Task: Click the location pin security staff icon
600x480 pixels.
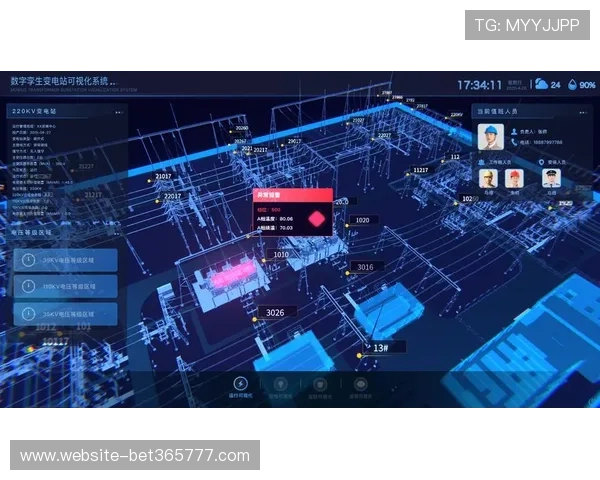Action: (541, 162)
